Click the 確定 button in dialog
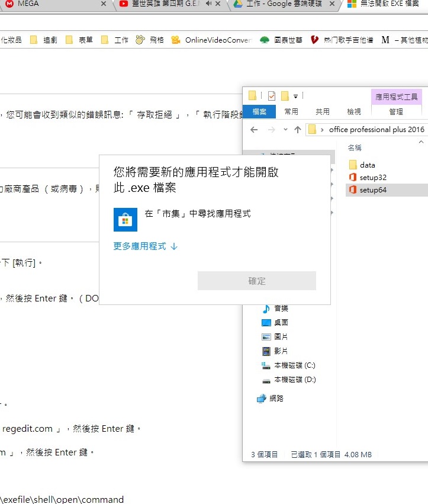The image size is (428, 504). (x=257, y=281)
